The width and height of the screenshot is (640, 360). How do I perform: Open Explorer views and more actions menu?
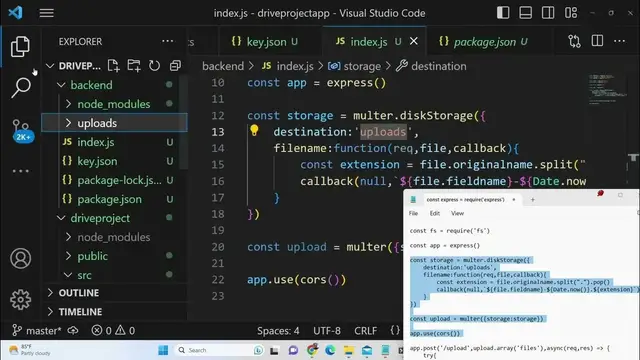point(167,41)
